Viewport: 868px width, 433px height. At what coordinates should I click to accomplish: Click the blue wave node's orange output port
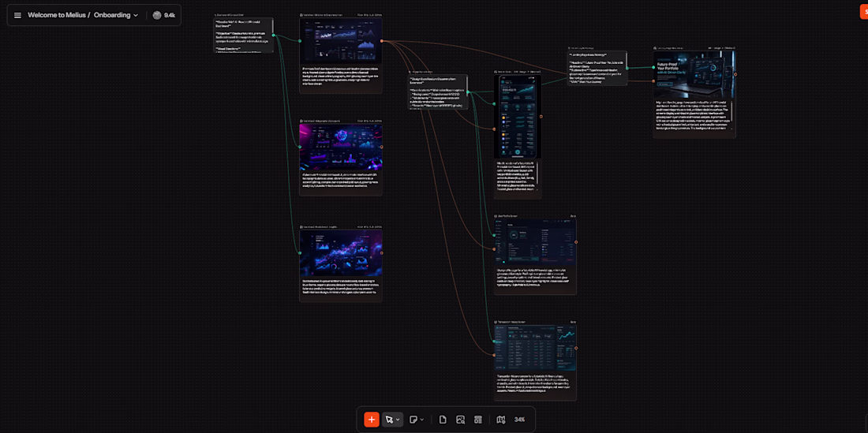pos(381,252)
